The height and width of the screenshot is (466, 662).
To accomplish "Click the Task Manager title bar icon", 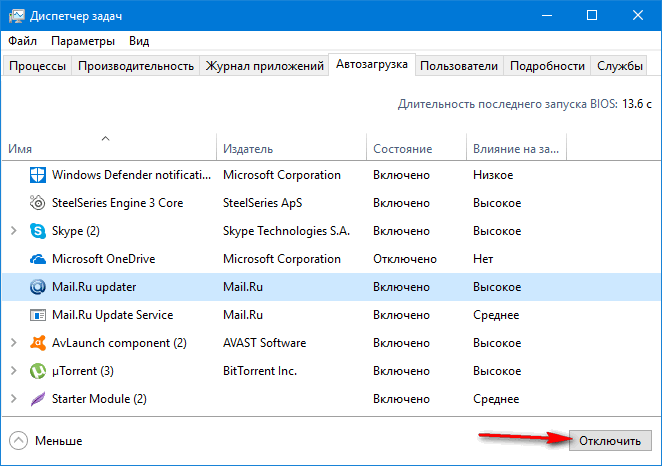I will click(16, 16).
